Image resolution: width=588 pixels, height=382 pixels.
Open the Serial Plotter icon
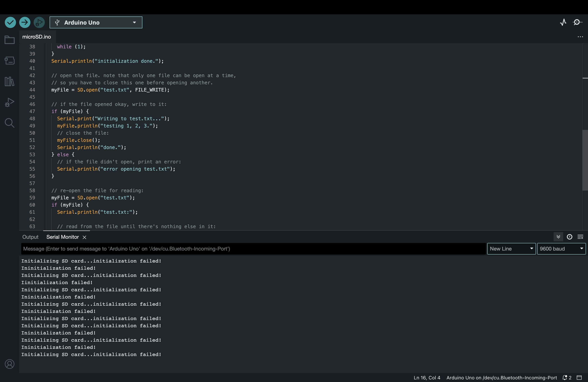[563, 23]
